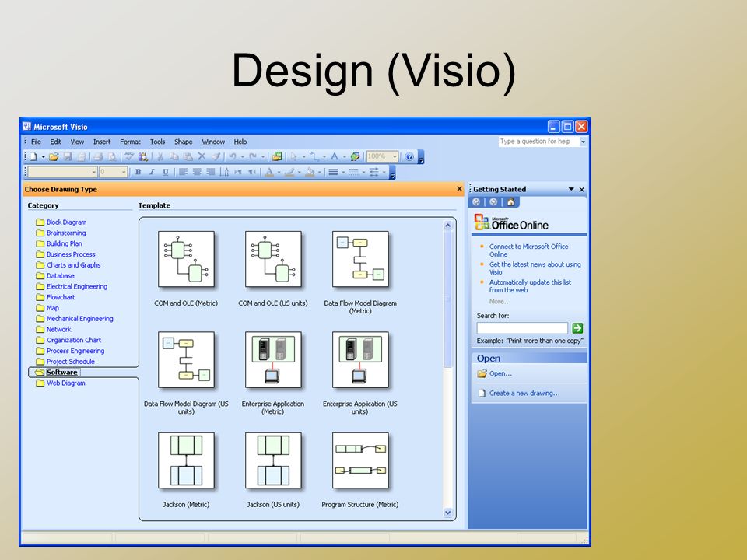Choose the Jackson (US units) template
Viewport: 747px width, 560px height.
[x=273, y=470]
